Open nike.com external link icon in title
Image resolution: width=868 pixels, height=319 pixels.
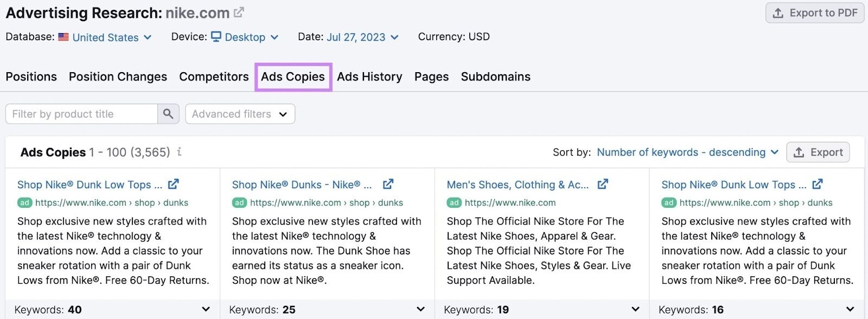[239, 12]
